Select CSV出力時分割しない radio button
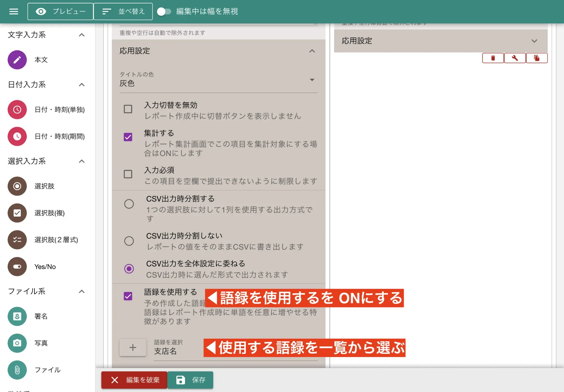 point(129,241)
